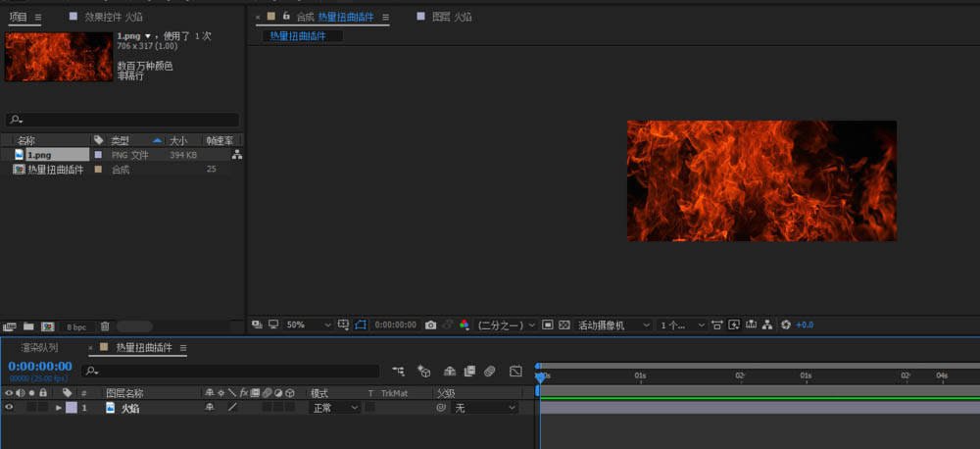Toggle the composition viewer lock icon
The height and width of the screenshot is (449, 980).
(x=286, y=17)
